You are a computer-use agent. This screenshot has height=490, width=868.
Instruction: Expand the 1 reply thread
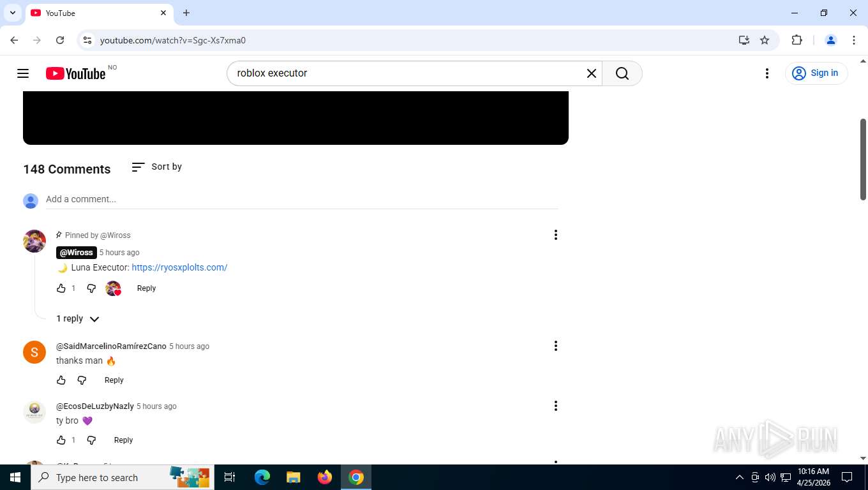(x=78, y=318)
